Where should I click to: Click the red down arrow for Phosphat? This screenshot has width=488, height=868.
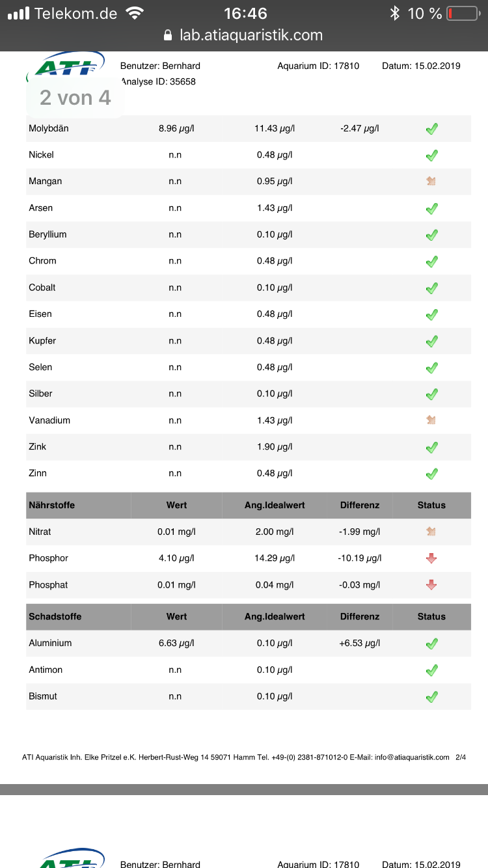[x=431, y=585]
